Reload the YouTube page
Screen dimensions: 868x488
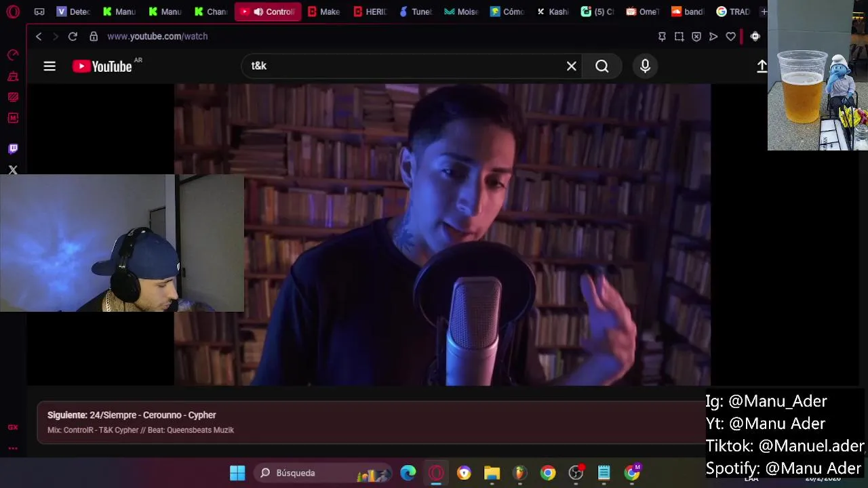(x=73, y=37)
